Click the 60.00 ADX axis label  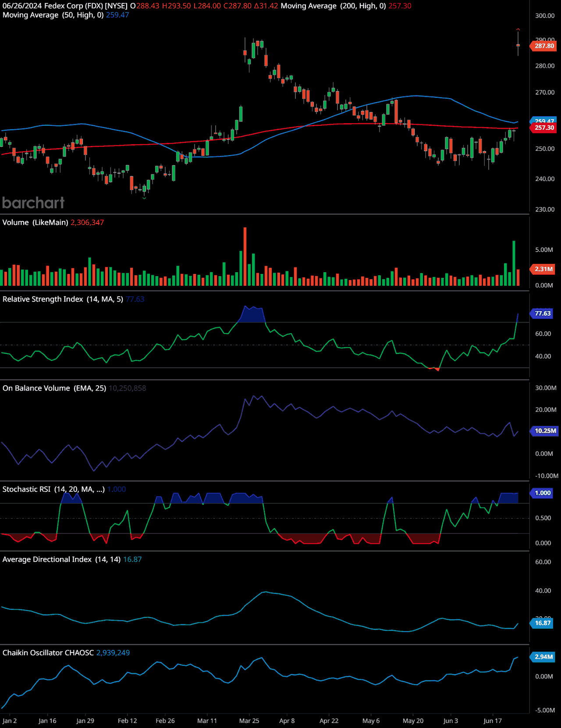click(x=543, y=562)
